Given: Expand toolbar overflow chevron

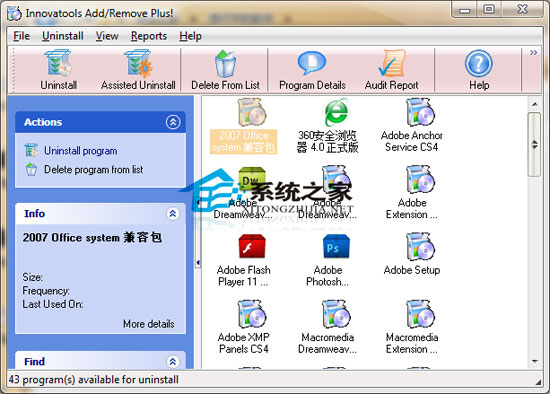Looking at the screenshot, I should point(534,53).
